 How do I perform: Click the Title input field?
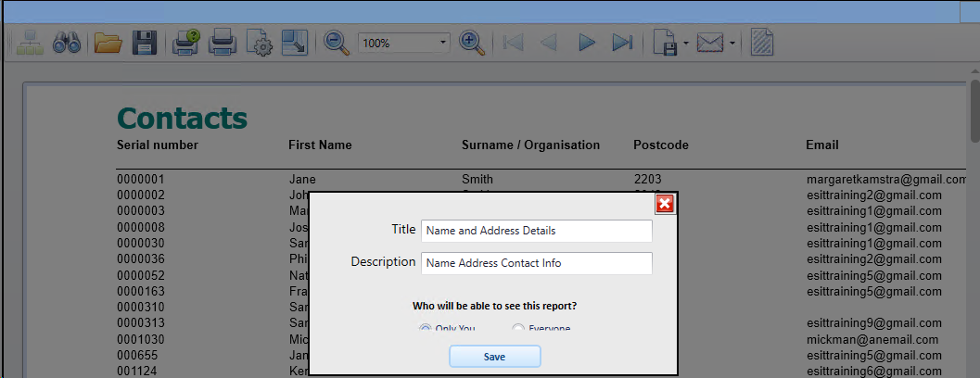point(536,231)
